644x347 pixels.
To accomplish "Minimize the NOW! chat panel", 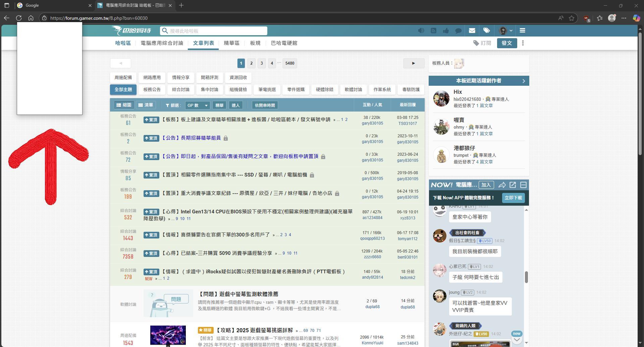I will click(523, 185).
